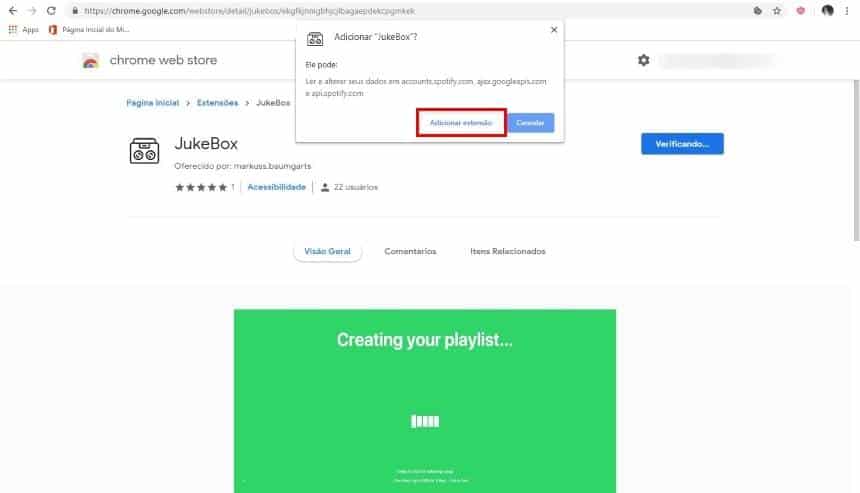This screenshot has height=493, width=860.
Task: Click the icon left of the bookmark star
Action: (x=757, y=10)
